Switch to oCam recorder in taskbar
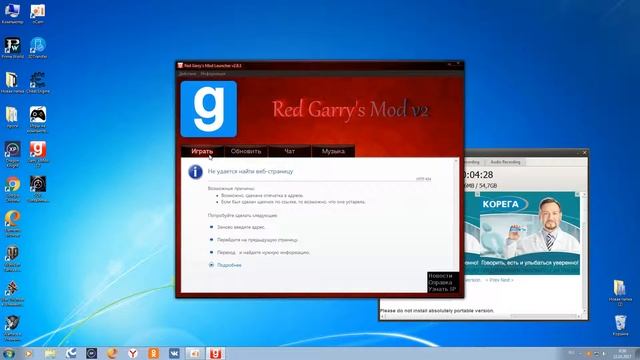 [195, 353]
